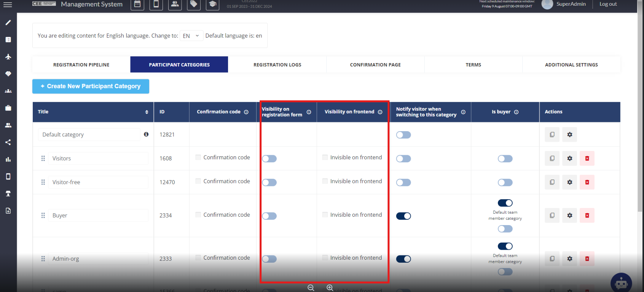Viewport: 644px width, 292px height.
Task: Click the Log out link
Action: (608, 4)
